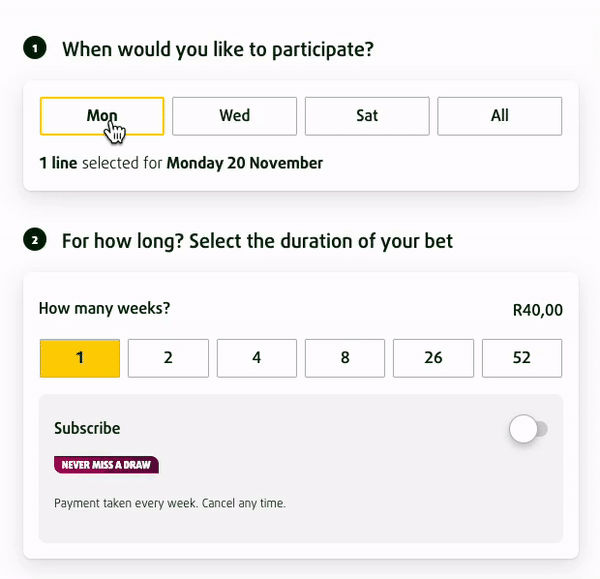Click the step 2 number icon
This screenshot has width=600, height=579.
coord(36,241)
